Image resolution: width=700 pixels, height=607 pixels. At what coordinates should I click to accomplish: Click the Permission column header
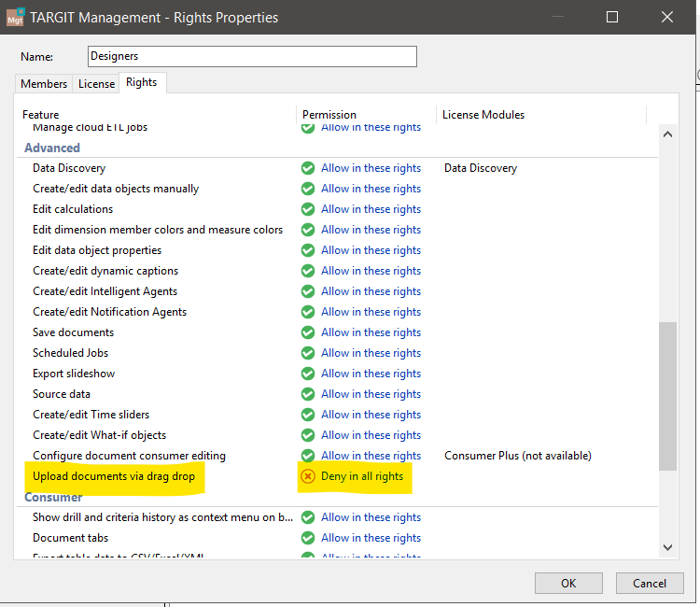point(329,115)
